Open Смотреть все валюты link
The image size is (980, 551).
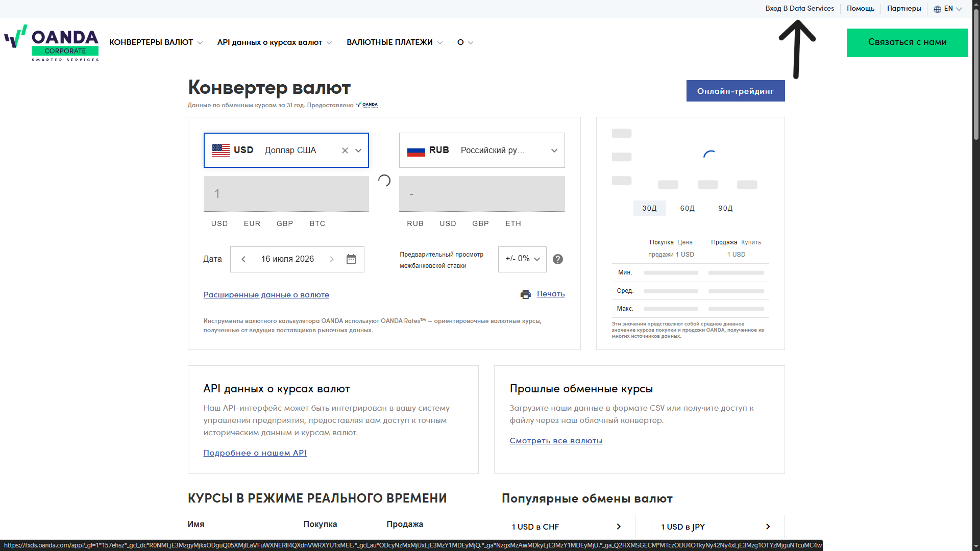tap(556, 441)
